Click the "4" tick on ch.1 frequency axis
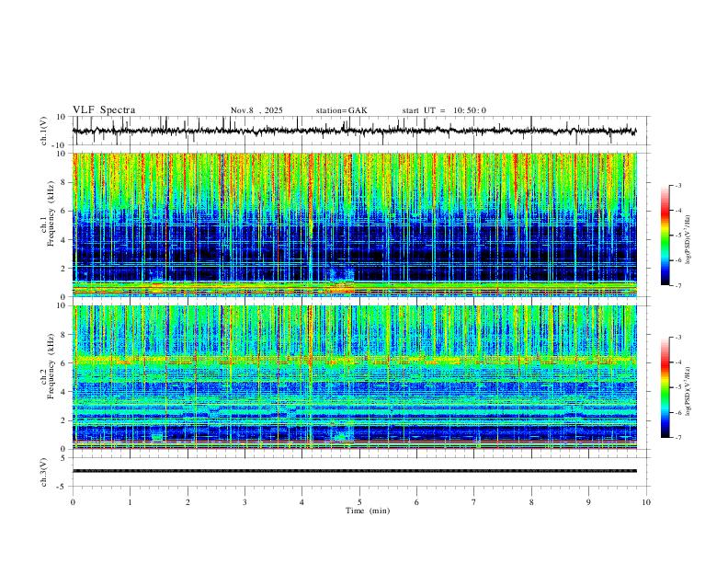728x563 pixels. pos(63,240)
